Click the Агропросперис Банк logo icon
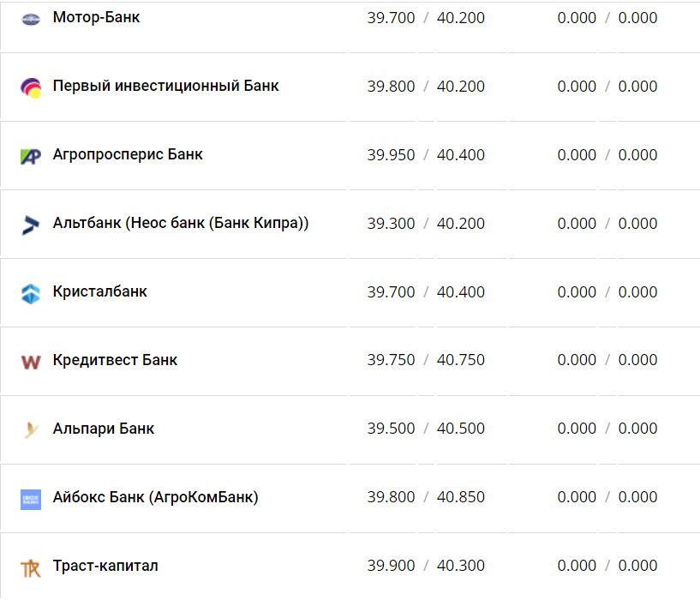This screenshot has height=600, width=700. (31, 156)
